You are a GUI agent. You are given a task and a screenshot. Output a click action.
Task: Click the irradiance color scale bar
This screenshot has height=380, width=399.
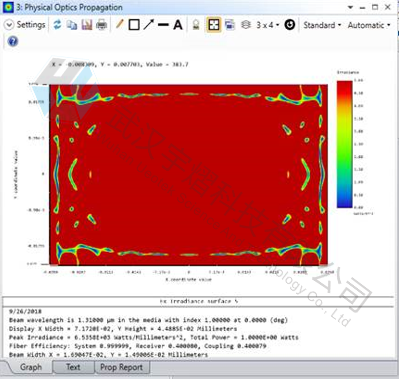[344, 144]
